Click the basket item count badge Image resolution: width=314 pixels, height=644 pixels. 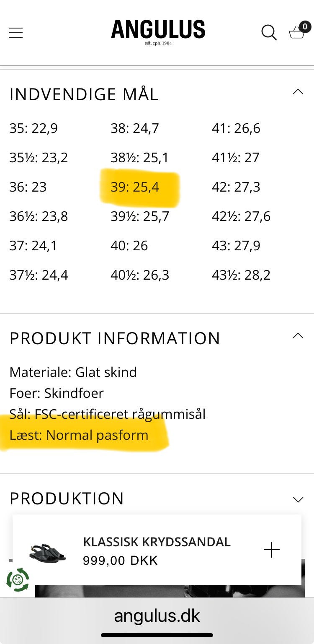[x=304, y=27]
